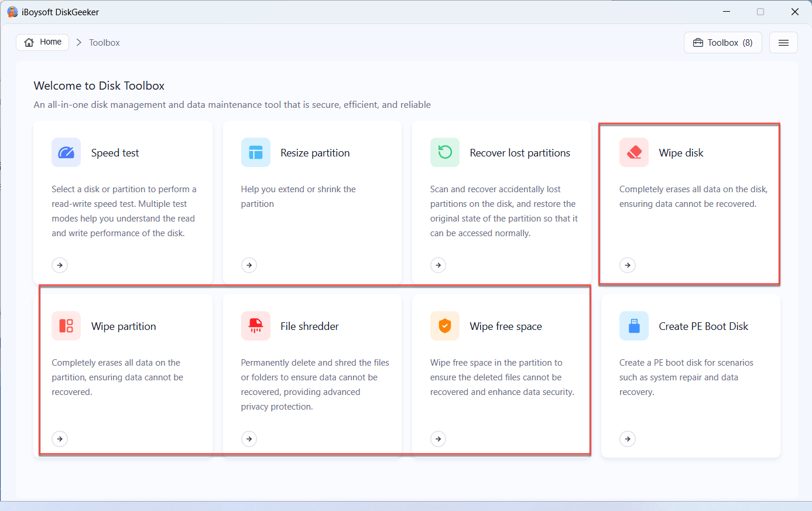Click the Create PE Boot Disk description

point(686,377)
